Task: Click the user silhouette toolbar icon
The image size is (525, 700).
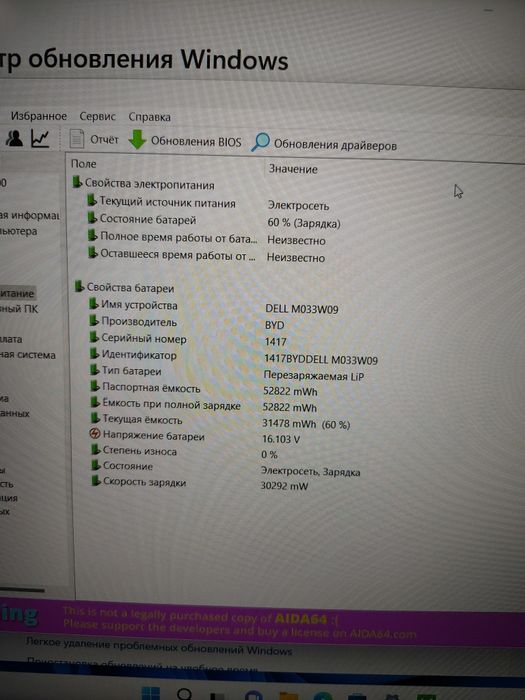Action: [x=14, y=138]
